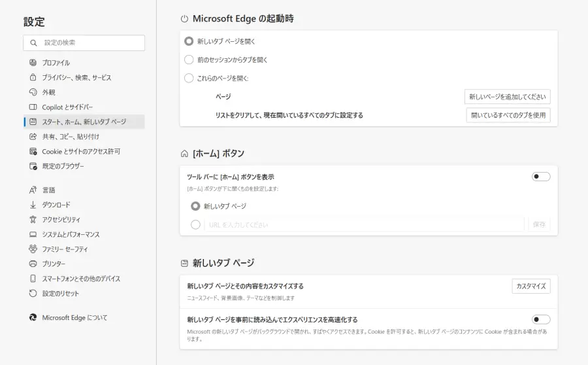
Task: Click the icon beside 新しいタブ ページ heading
Action: (184, 263)
